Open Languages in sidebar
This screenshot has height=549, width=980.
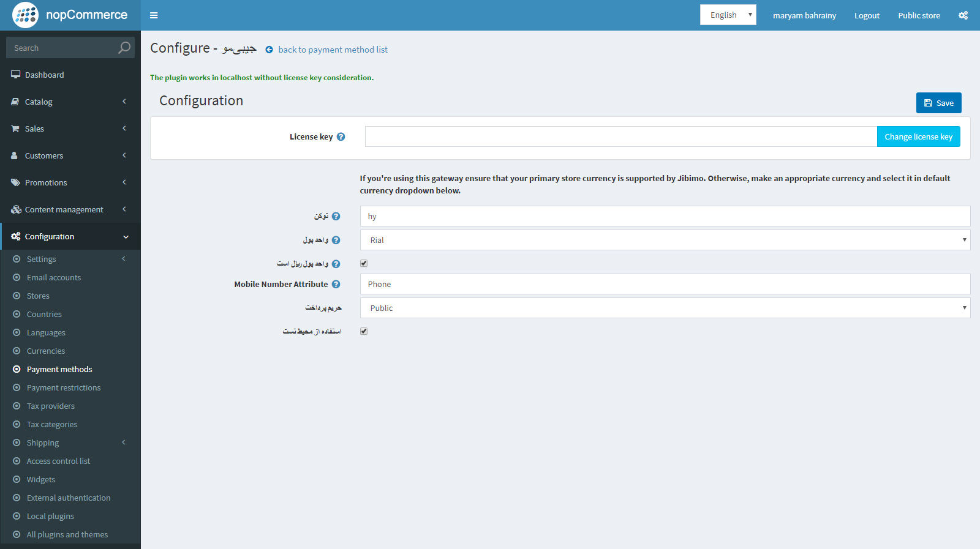coord(46,332)
